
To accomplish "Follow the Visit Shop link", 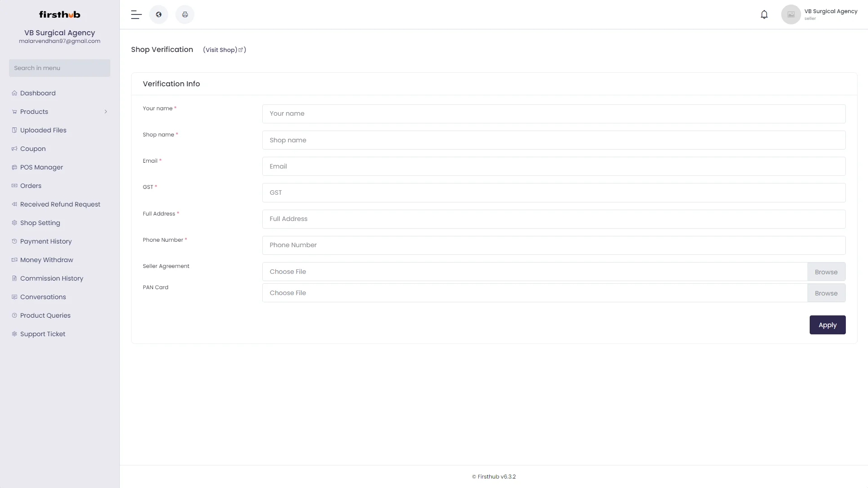I will (x=221, y=50).
